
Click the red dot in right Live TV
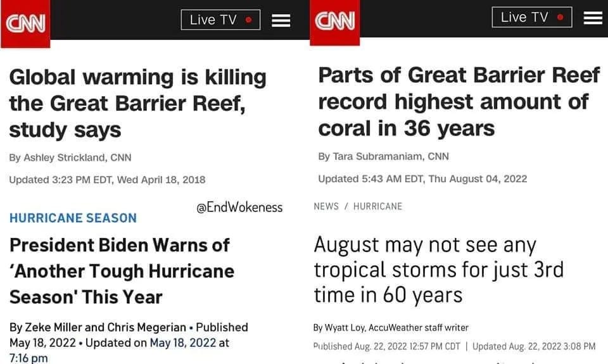[x=560, y=17]
